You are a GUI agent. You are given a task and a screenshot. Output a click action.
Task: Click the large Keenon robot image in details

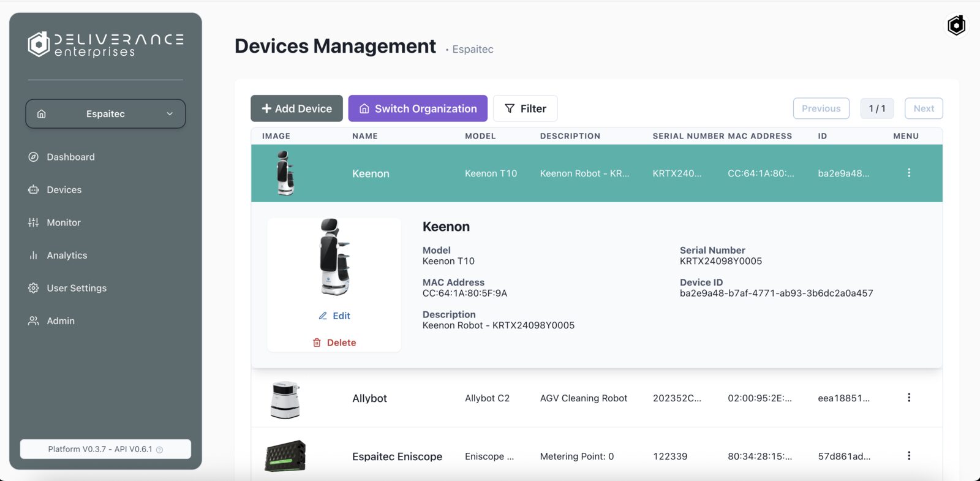point(334,257)
